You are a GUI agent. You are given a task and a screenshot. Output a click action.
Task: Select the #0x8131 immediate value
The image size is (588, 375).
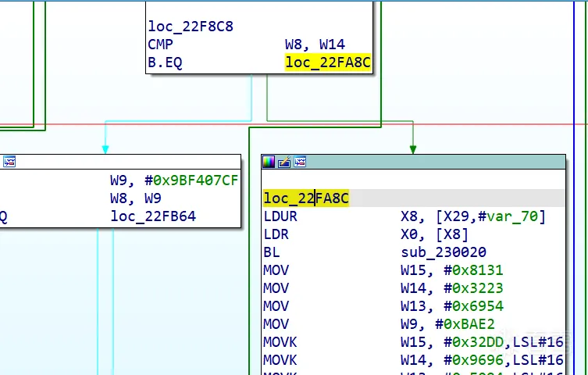473,270
